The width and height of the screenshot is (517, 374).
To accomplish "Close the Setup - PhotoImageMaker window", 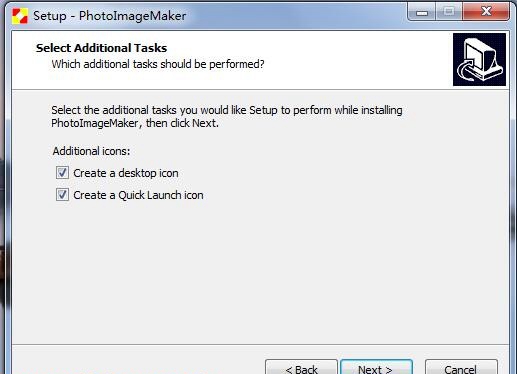I will tap(486, 12).
